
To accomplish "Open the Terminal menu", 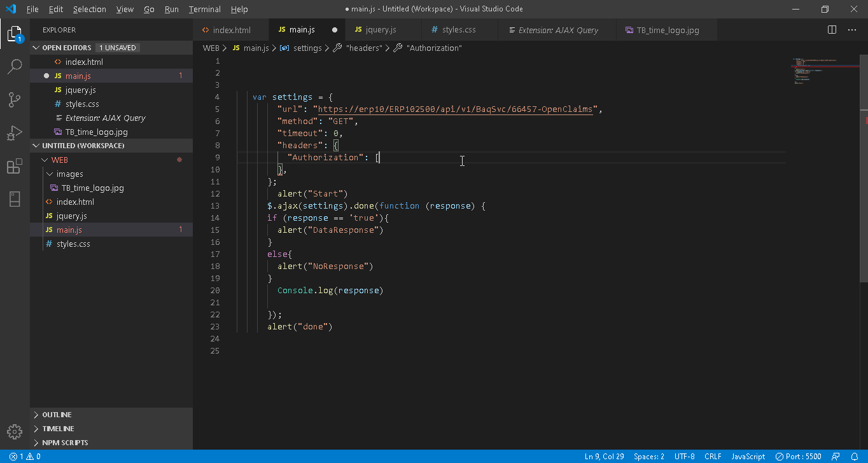I will tap(205, 9).
